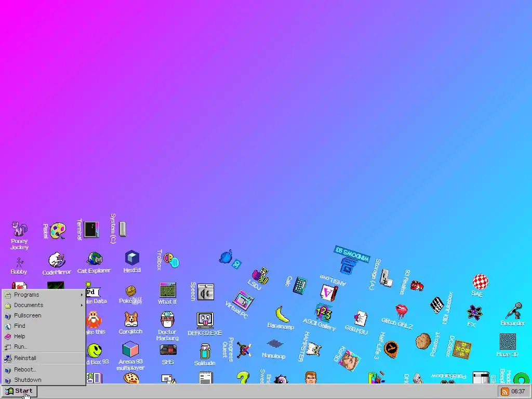Select Run... in the Start menu

point(44,347)
